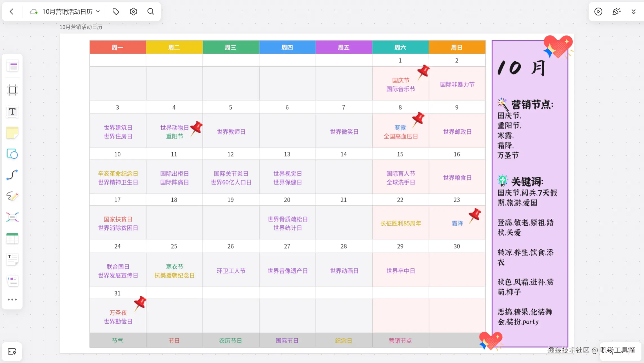
Task: Click the search magnifier icon
Action: tap(151, 12)
